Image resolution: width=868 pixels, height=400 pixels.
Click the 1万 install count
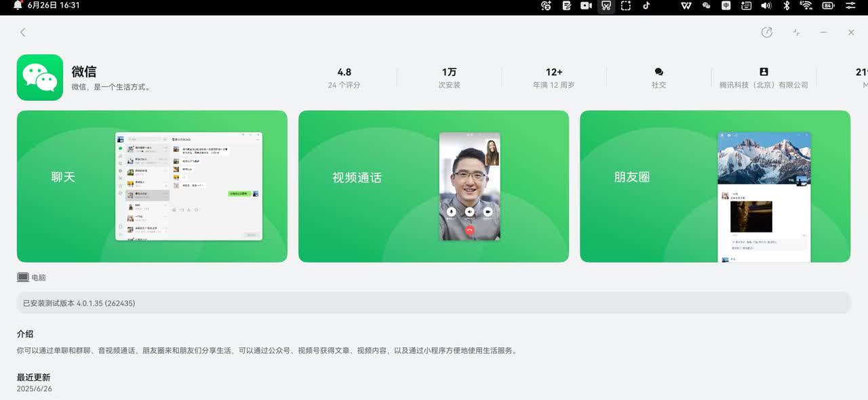(449, 72)
